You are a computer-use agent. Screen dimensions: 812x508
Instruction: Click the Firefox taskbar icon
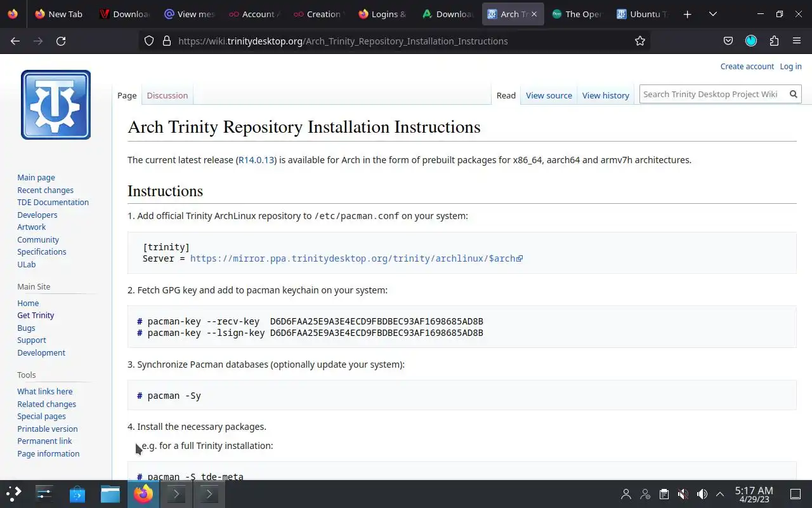pyautogui.click(x=143, y=493)
